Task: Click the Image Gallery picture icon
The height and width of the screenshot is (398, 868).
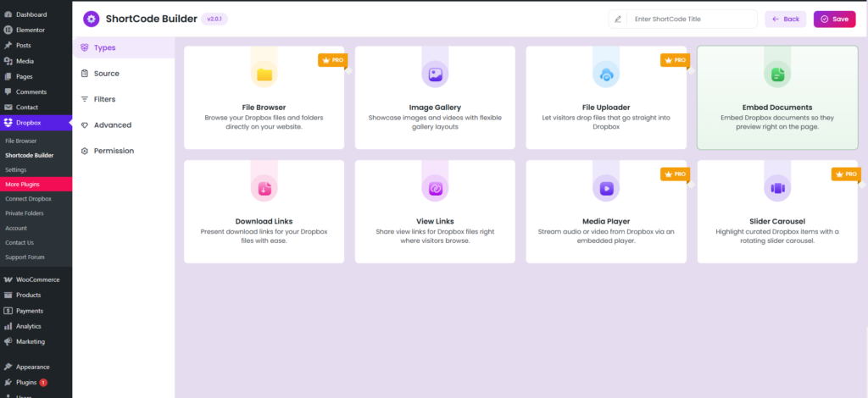Action: point(435,74)
